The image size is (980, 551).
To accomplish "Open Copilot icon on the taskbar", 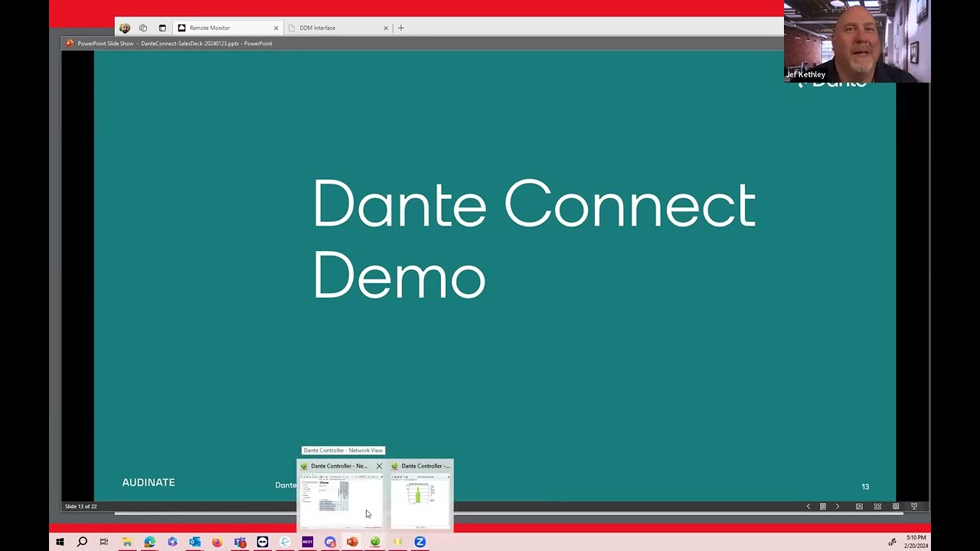I will 172,542.
